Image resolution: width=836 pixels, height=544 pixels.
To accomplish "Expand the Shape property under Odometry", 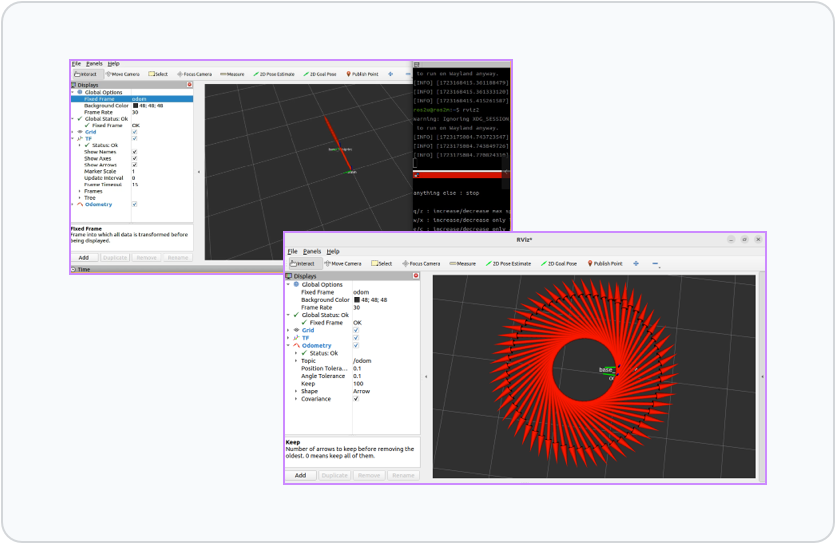I will click(296, 391).
